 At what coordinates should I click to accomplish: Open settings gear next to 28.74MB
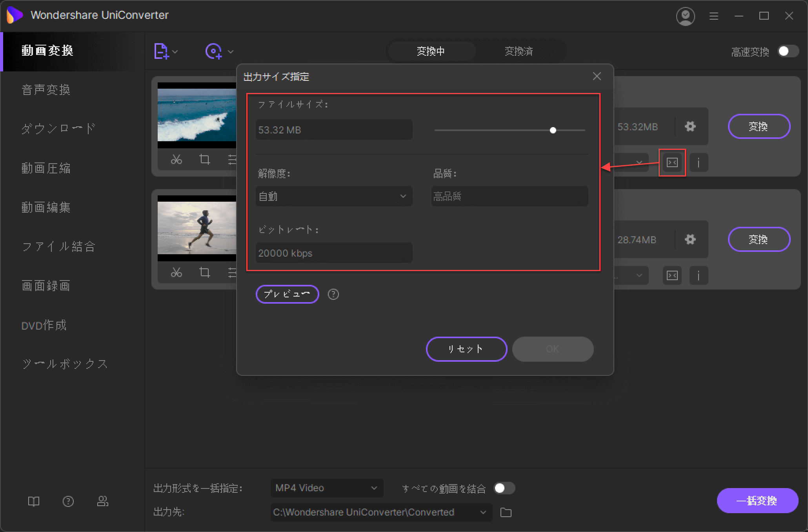(690, 239)
